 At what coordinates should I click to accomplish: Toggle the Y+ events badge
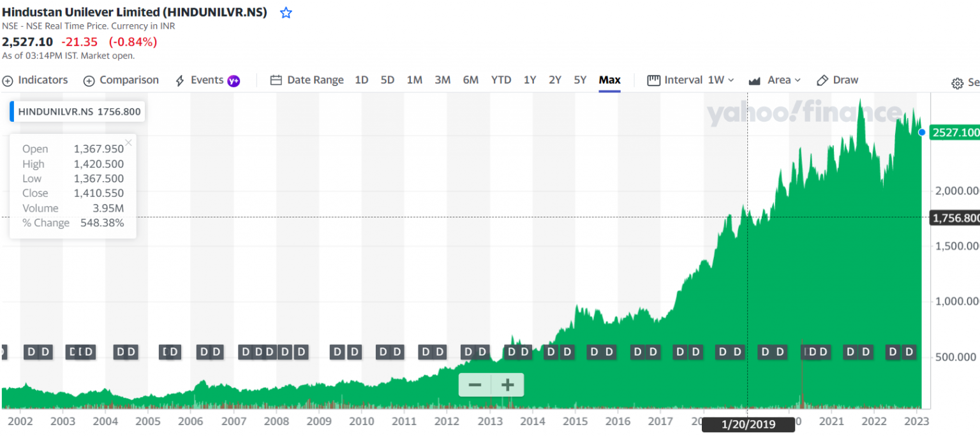click(x=234, y=80)
